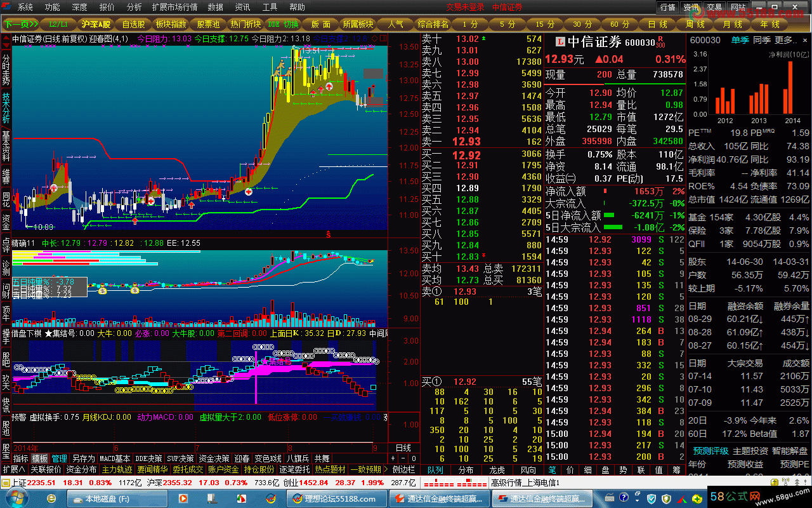Click the 沪深A股 toolbar button
Image resolution: width=812 pixels, height=508 pixels.
coord(96,24)
